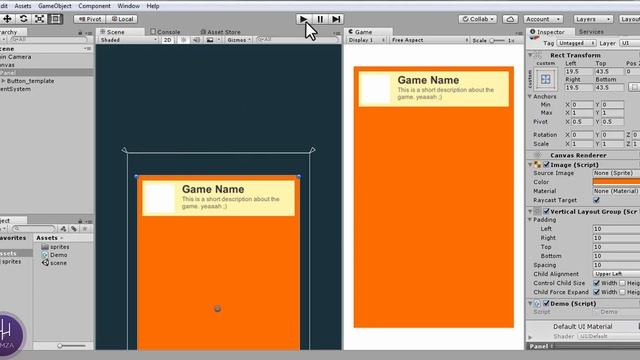Select the Rect Transform tool
Viewport: 640px width, 360px height.
coord(56,19)
